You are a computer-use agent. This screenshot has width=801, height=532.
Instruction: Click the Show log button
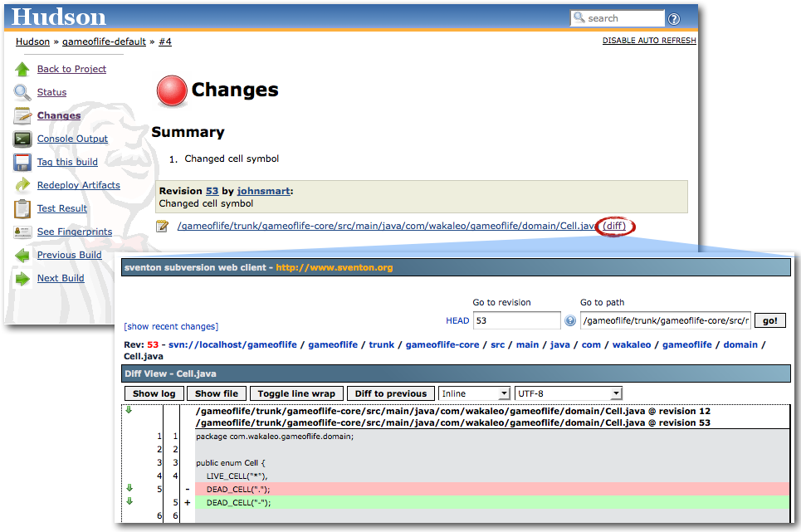[154, 393]
